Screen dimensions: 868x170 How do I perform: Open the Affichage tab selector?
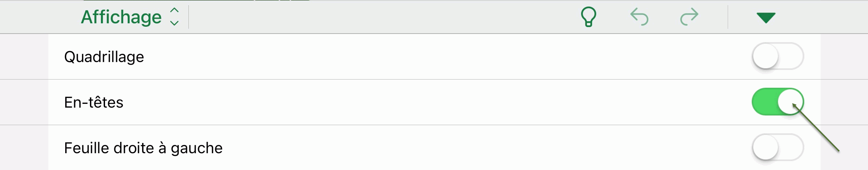pos(121,17)
